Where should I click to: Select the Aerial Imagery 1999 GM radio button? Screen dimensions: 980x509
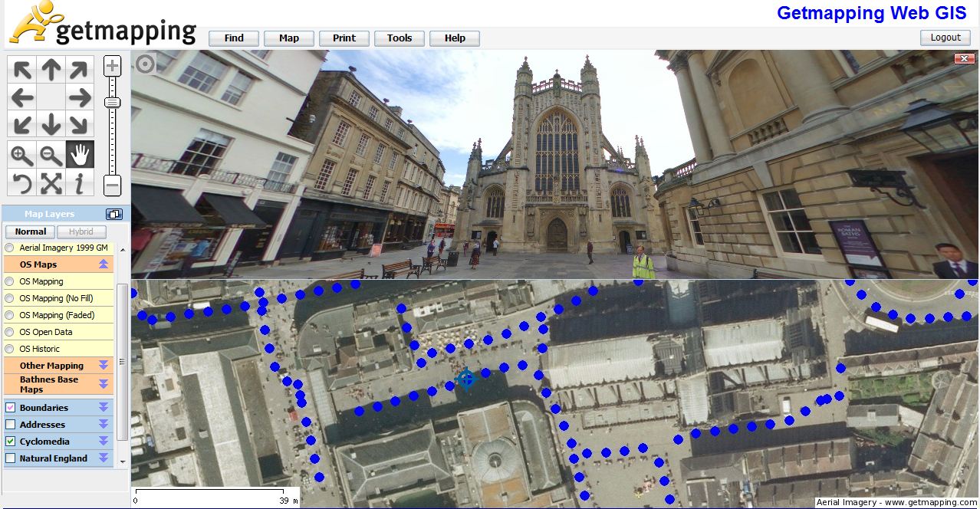9,248
